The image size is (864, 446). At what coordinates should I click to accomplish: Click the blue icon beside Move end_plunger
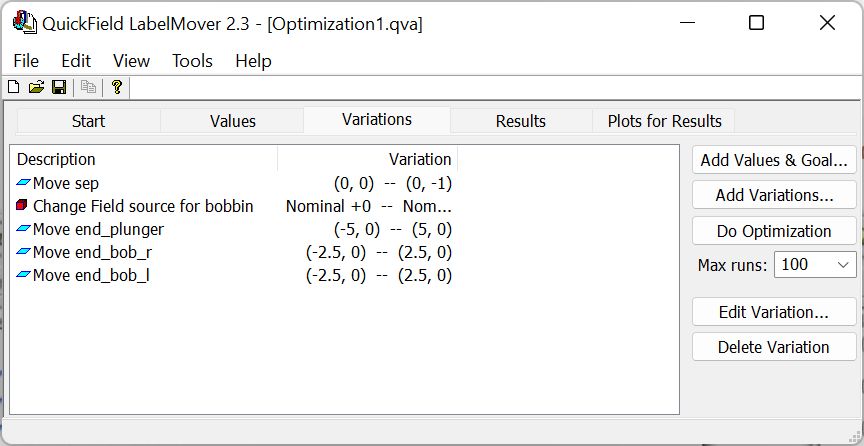coord(23,229)
